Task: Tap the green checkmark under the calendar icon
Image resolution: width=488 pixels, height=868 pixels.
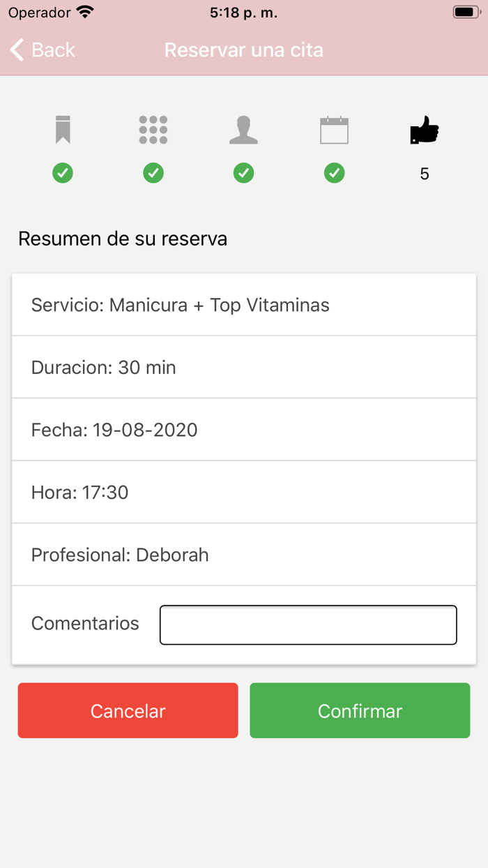Action: (334, 173)
